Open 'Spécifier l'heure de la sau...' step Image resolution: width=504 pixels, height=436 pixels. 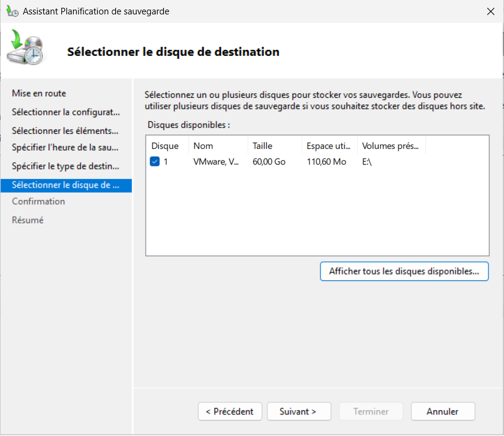pos(65,147)
